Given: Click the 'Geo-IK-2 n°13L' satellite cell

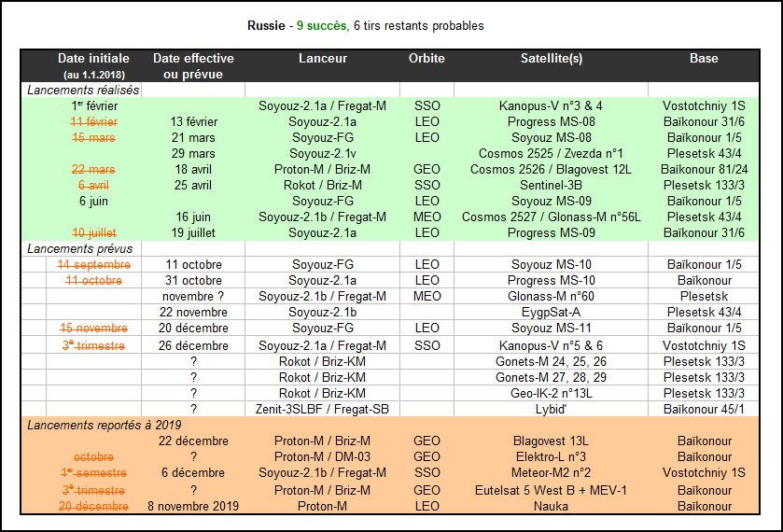Looking at the screenshot, I should point(552,394).
